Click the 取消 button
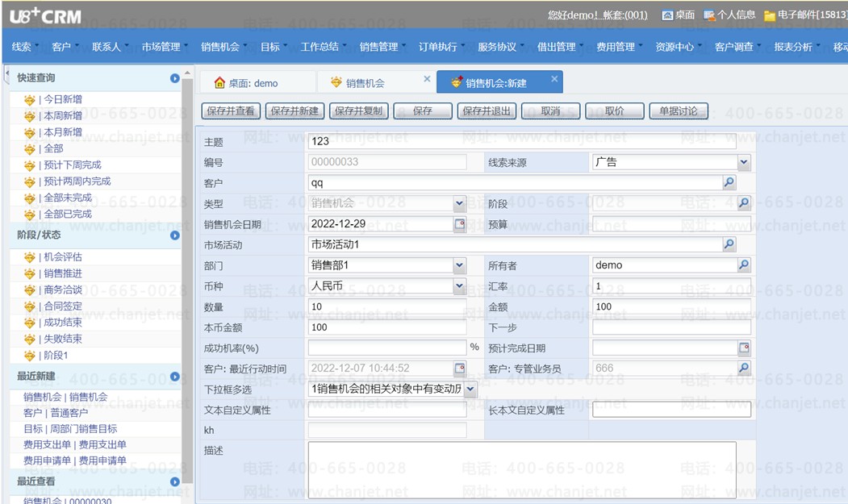The width and height of the screenshot is (848, 504). point(551,111)
